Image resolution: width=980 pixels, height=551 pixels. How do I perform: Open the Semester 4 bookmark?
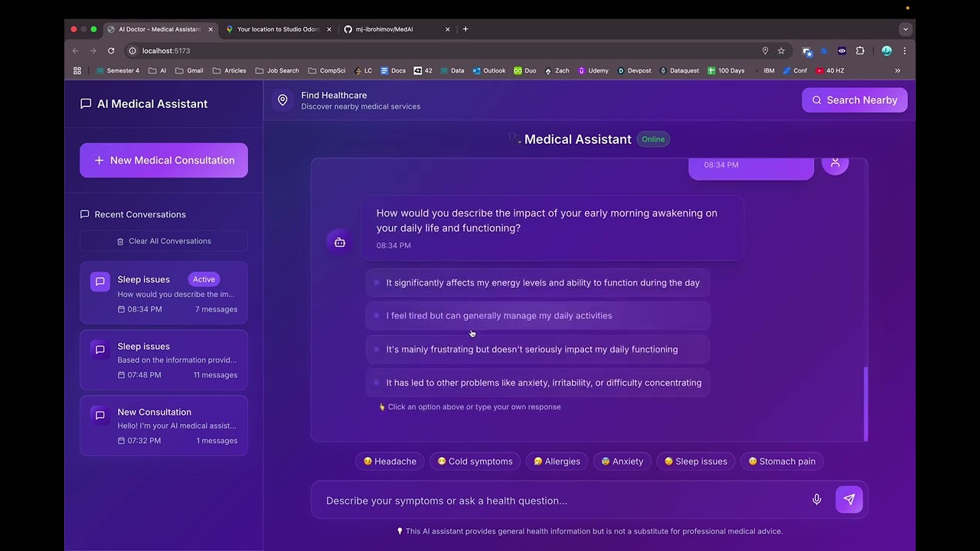tap(117, 70)
